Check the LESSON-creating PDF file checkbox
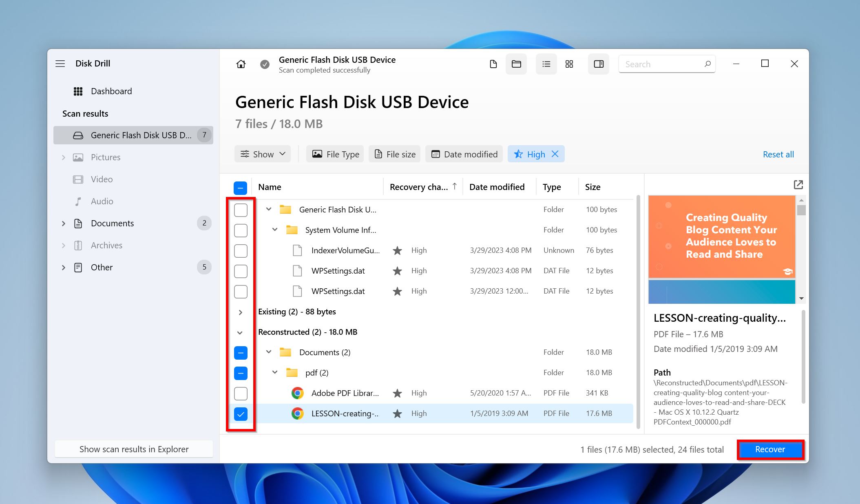 pyautogui.click(x=240, y=414)
